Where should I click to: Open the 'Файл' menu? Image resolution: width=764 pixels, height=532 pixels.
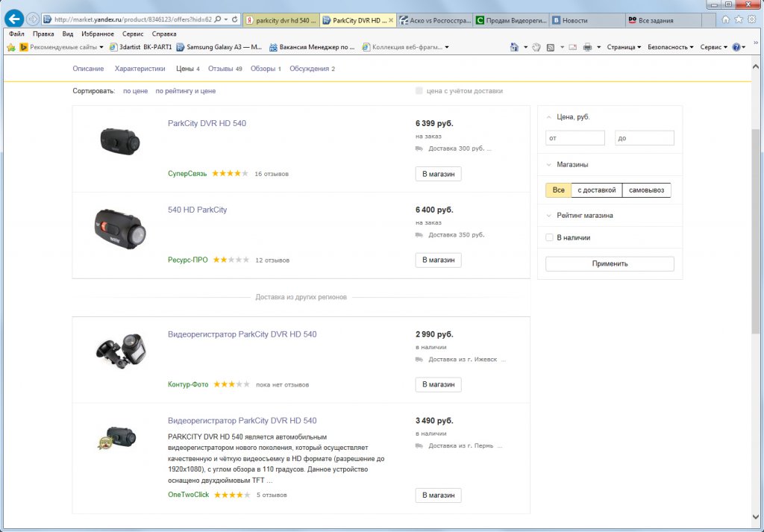click(x=16, y=34)
